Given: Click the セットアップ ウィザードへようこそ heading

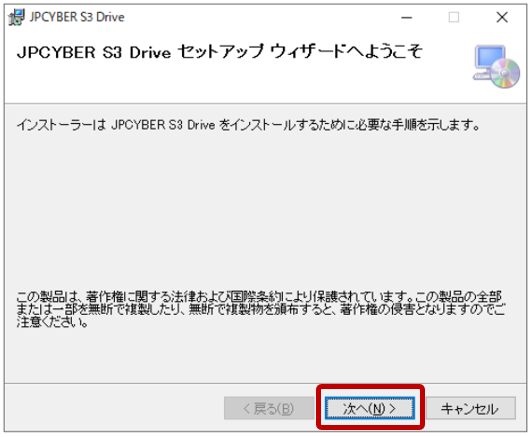Looking at the screenshot, I should pyautogui.click(x=301, y=52).
